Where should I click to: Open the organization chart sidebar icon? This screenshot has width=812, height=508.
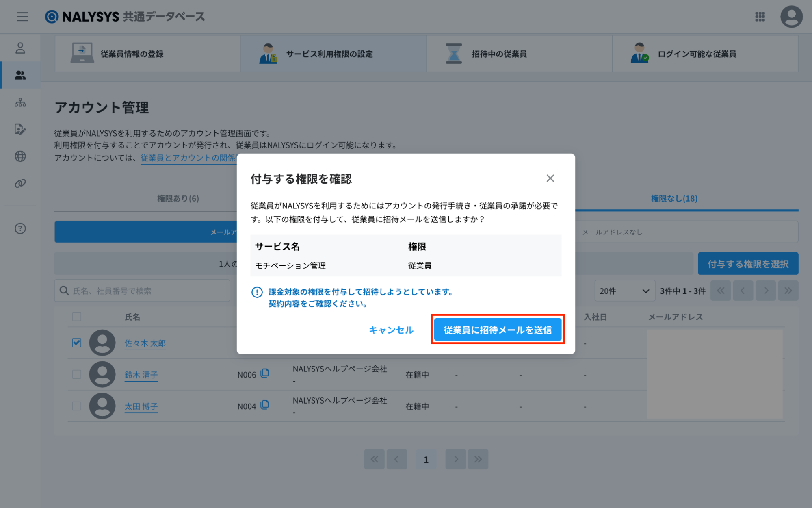click(x=20, y=102)
